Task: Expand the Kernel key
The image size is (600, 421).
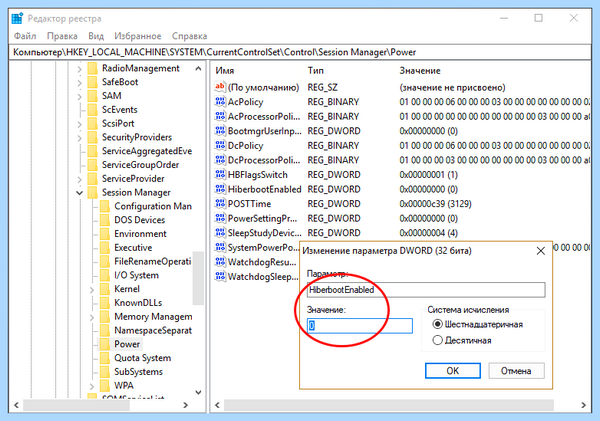Action: coord(91,290)
